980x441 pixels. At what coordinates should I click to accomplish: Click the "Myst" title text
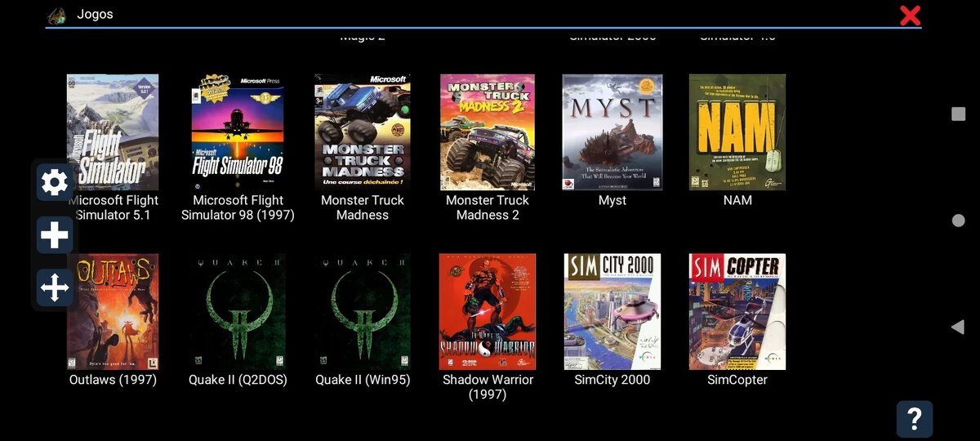[x=612, y=200]
